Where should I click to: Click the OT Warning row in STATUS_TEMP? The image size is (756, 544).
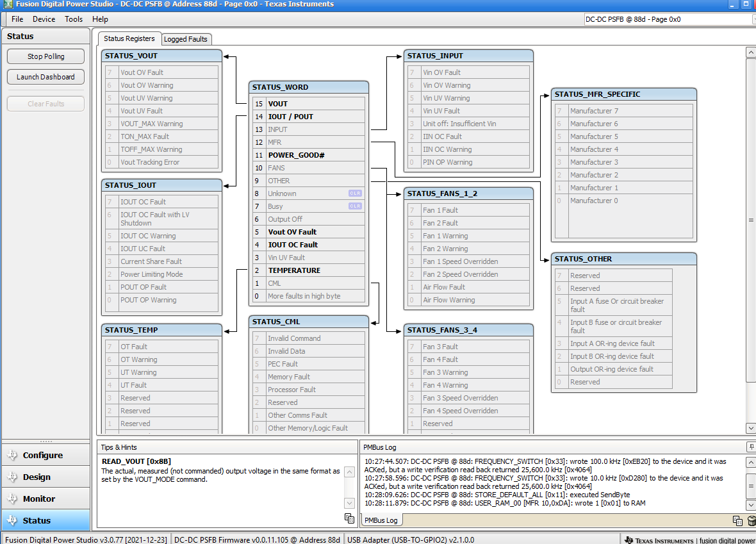(161, 359)
